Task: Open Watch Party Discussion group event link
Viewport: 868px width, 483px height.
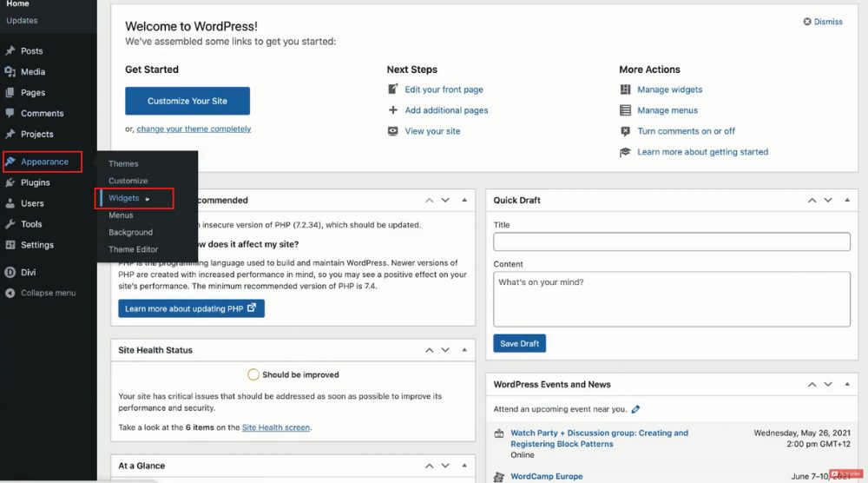Action: 600,438
